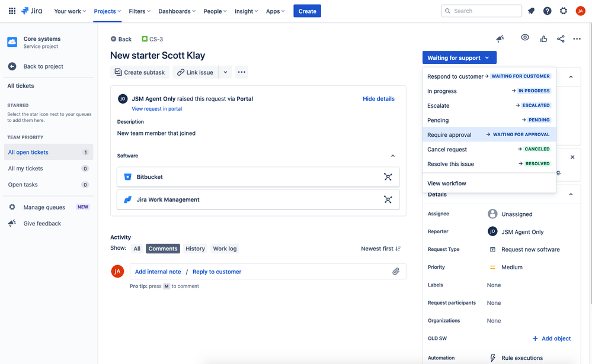The image size is (592, 364).
Task: Select Pending transition
Action: click(x=489, y=120)
